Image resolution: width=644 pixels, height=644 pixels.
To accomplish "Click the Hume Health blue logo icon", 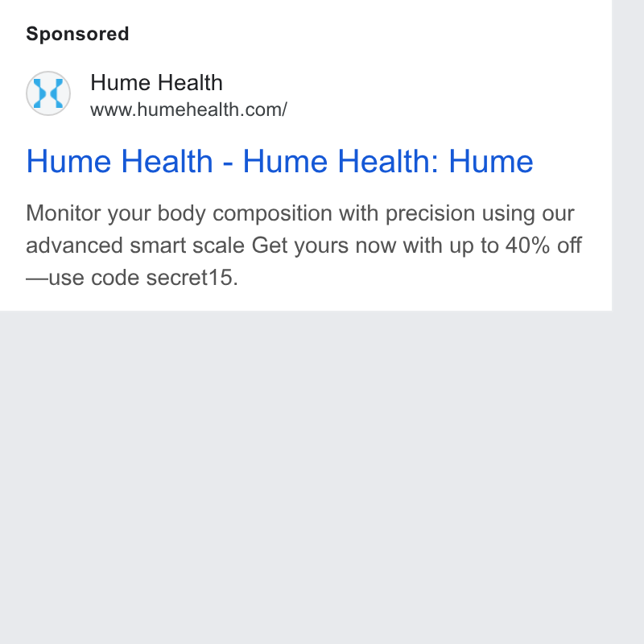I will point(48,93).
